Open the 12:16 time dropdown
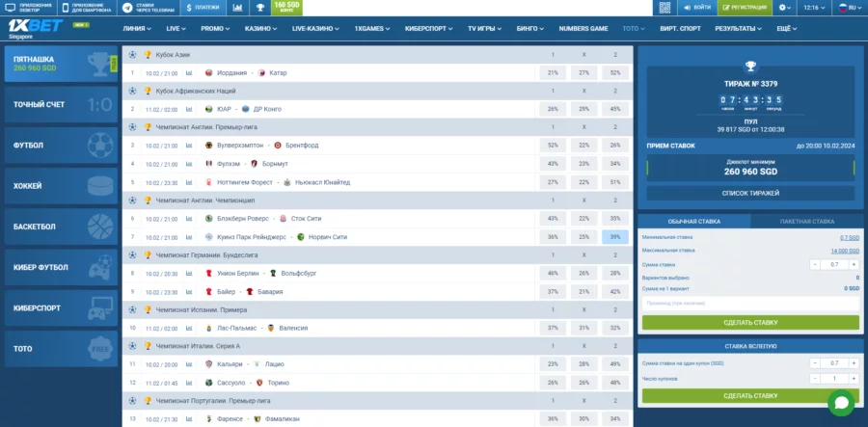Viewport: 868px width, 427px height. (814, 8)
